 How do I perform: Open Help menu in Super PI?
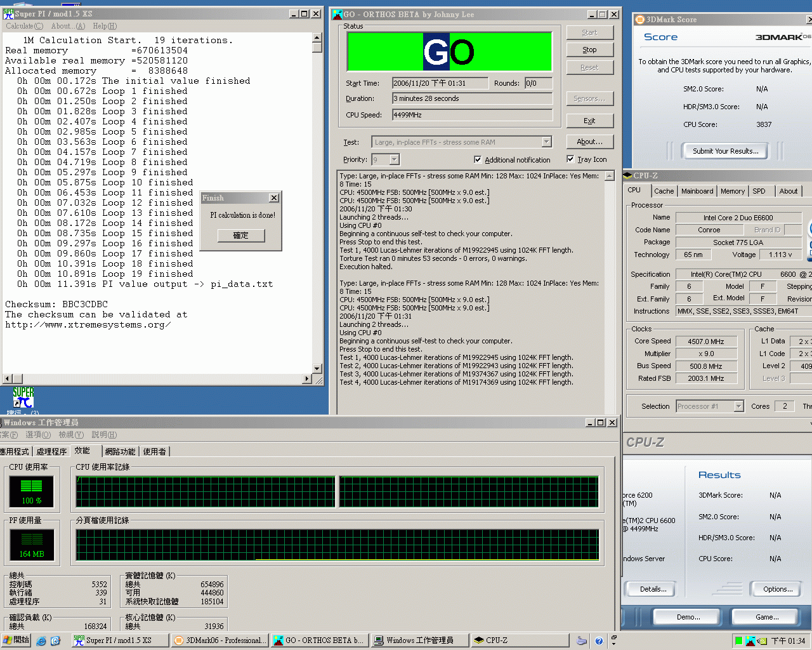click(105, 26)
